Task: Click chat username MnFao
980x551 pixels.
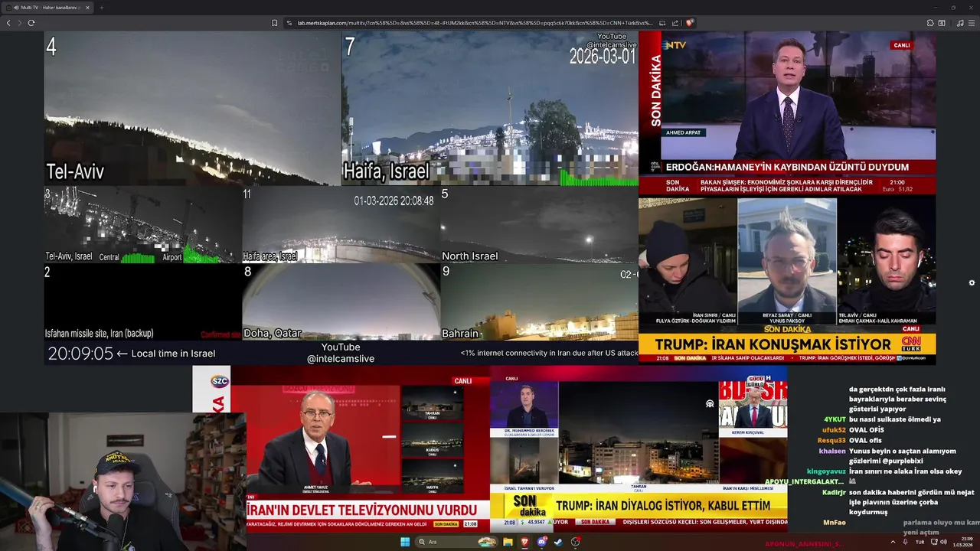Action: [x=835, y=522]
